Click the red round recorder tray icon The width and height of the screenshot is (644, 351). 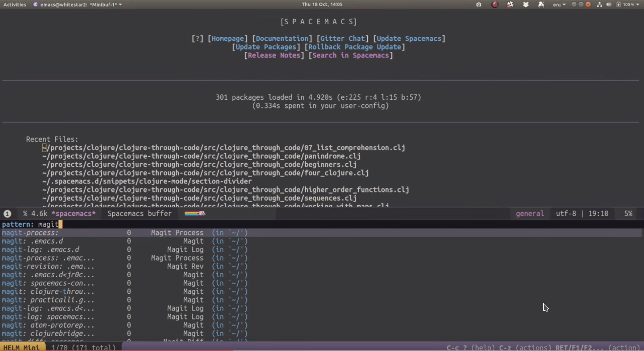coord(495,4)
